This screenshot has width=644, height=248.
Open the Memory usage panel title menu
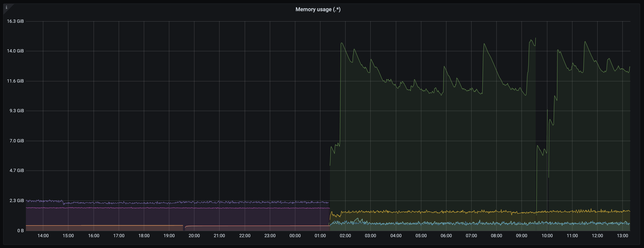[x=318, y=9]
